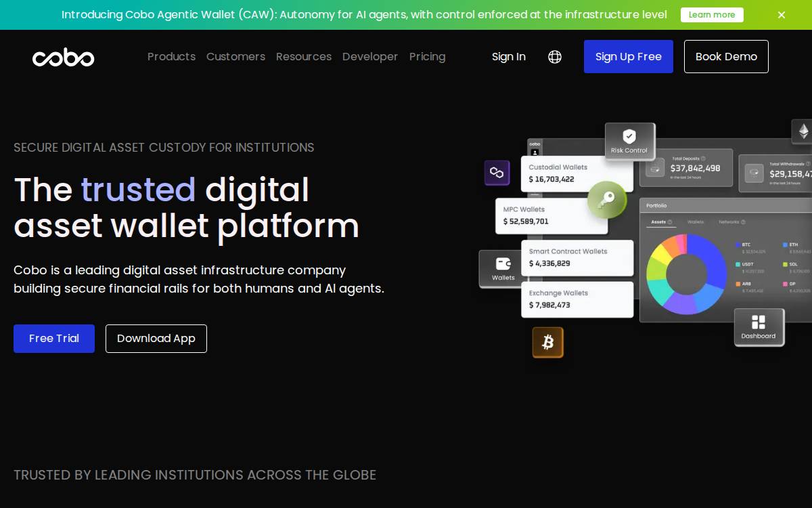Click the Total Withdrawals card icon
This screenshot has height=508, width=812.
coord(754,173)
